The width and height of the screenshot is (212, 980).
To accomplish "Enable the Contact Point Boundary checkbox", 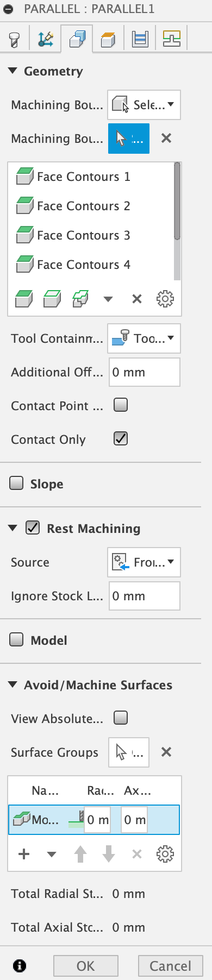I will pos(121,405).
